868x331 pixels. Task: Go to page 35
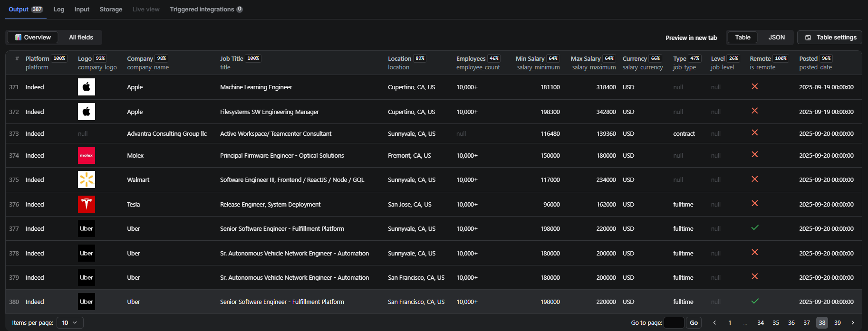coord(776,323)
